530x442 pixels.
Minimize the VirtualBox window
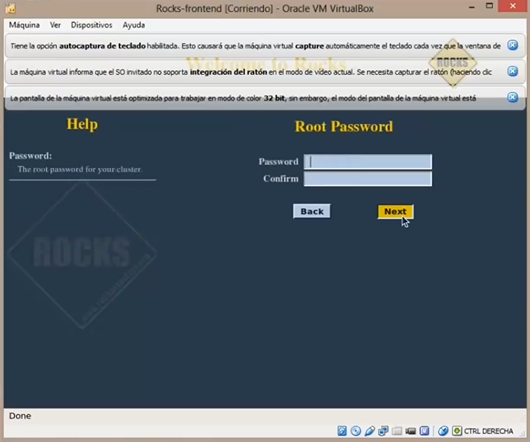pyautogui.click(x=472, y=6)
